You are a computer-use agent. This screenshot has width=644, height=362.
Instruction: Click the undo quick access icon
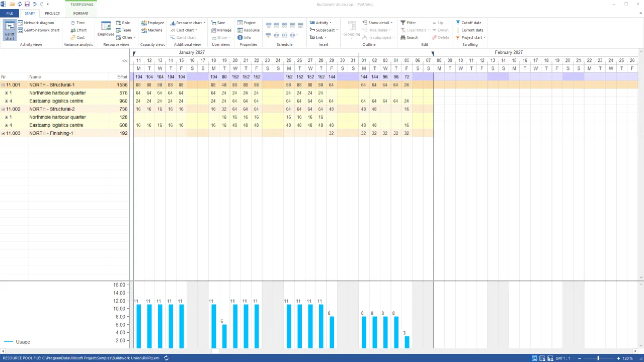coord(34,4)
